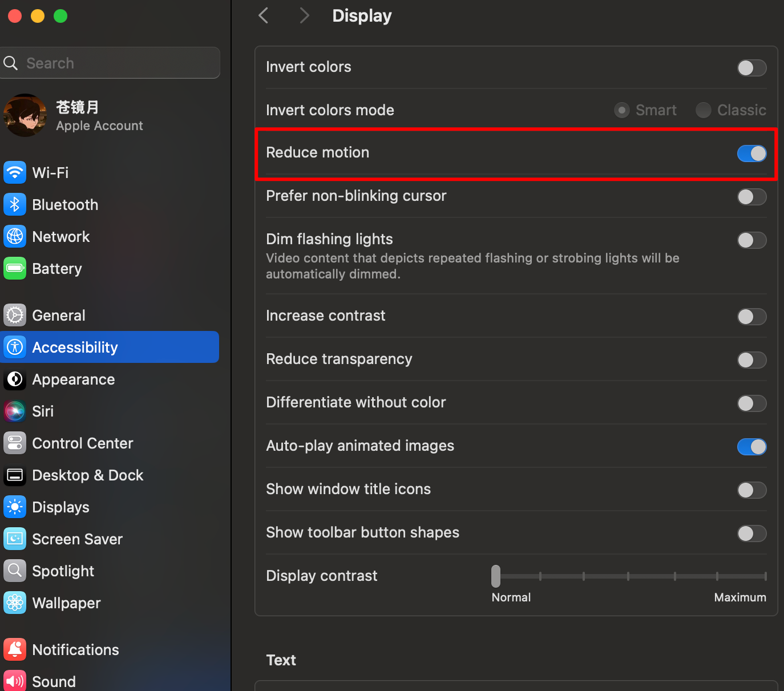The width and height of the screenshot is (784, 691).
Task: Set Display contrast to Maximum tick
Action: pyautogui.click(x=765, y=576)
